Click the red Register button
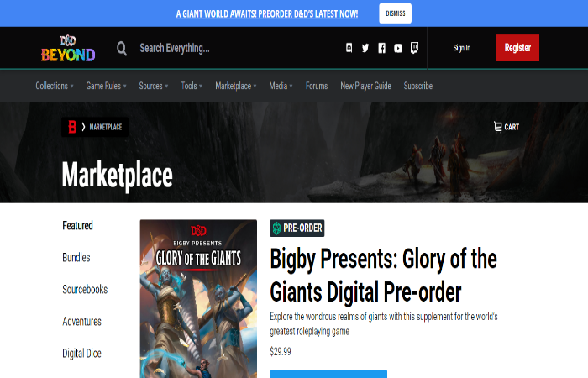Screen dimensions: 588x378 coord(517,48)
